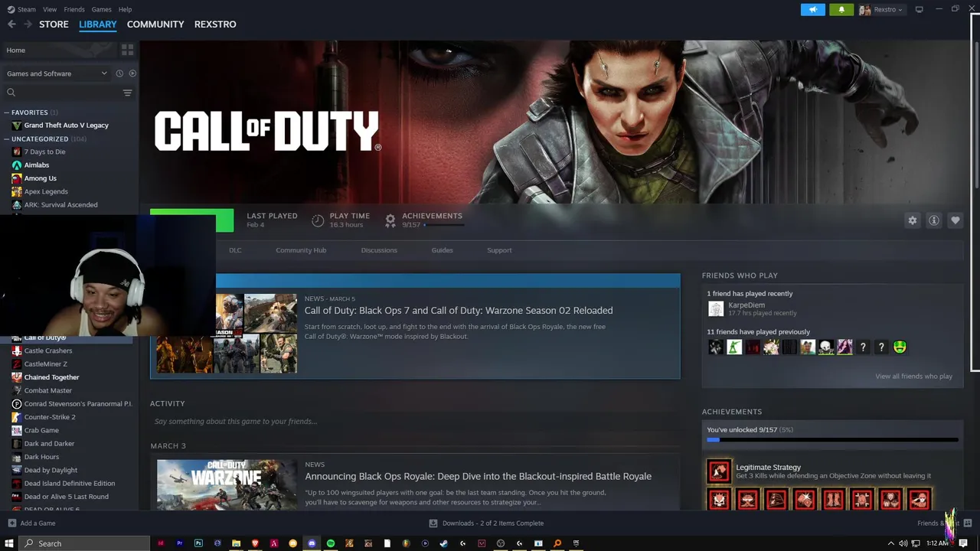Open the View menu
Viewport: 980px width, 551px height.
pyautogui.click(x=50, y=9)
